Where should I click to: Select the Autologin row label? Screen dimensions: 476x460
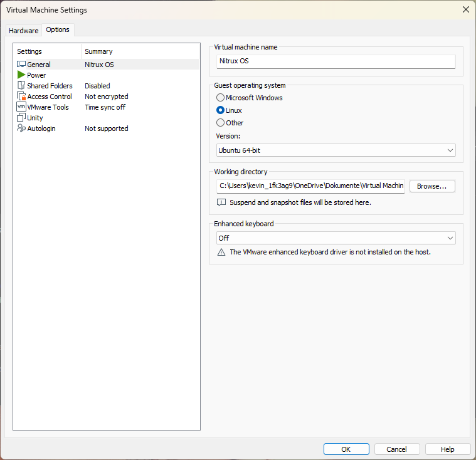(x=41, y=128)
